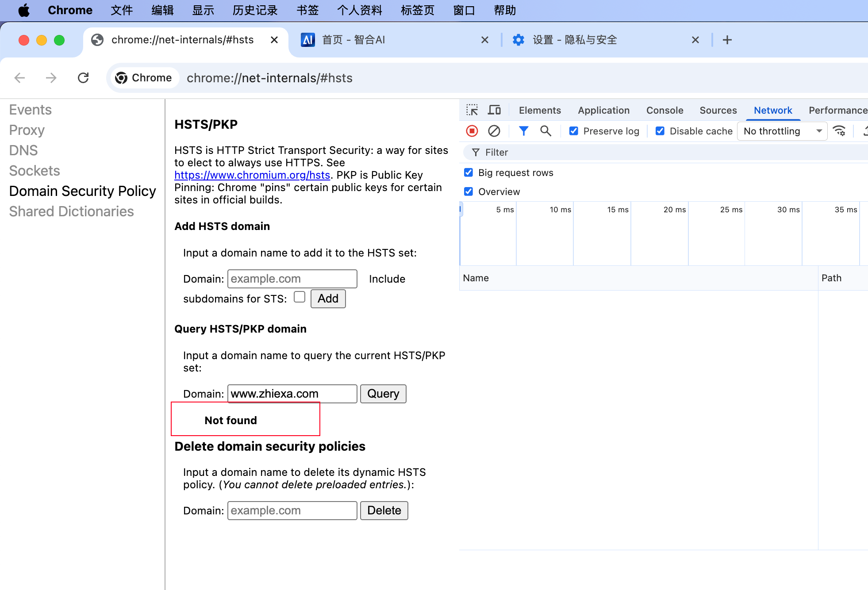Clear the network log
The image size is (868, 590).
tap(494, 131)
